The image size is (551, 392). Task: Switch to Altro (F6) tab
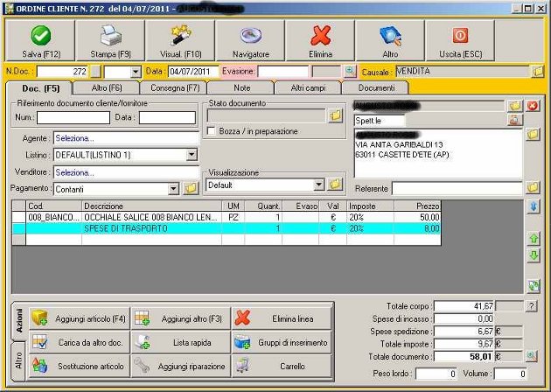[107, 87]
